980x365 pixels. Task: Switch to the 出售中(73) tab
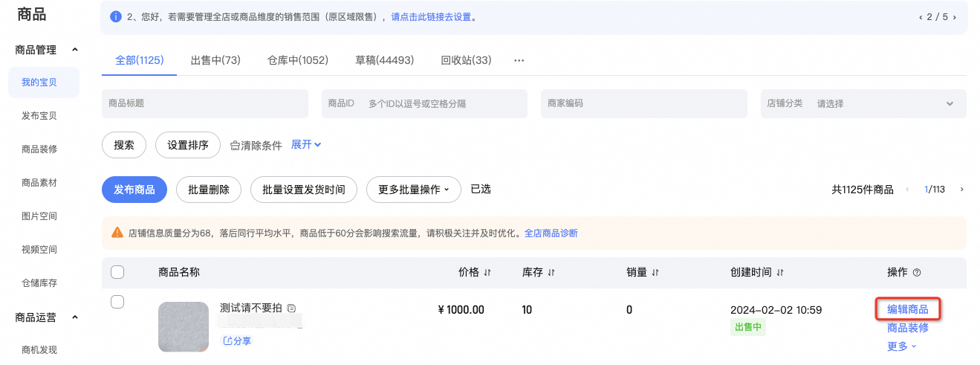(215, 60)
